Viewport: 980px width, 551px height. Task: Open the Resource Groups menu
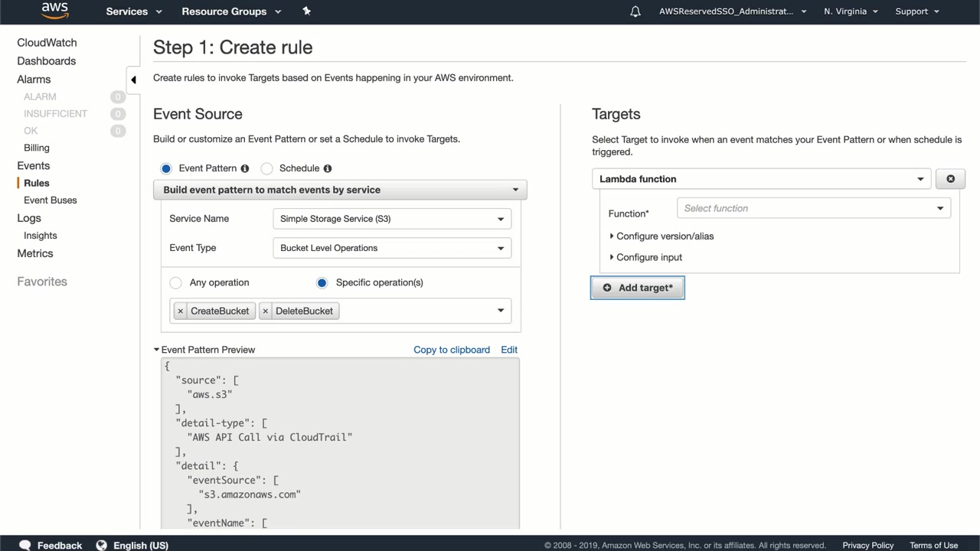tap(231, 11)
